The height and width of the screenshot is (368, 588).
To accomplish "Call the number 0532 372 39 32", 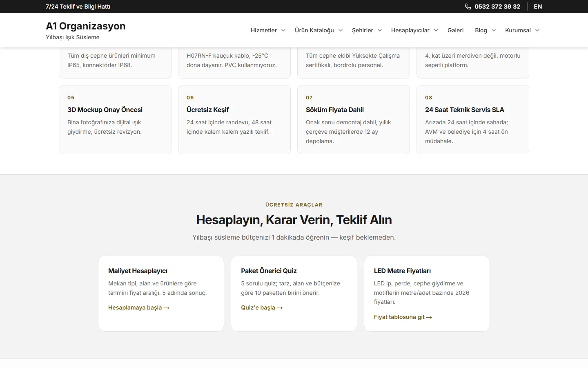I will [x=497, y=7].
